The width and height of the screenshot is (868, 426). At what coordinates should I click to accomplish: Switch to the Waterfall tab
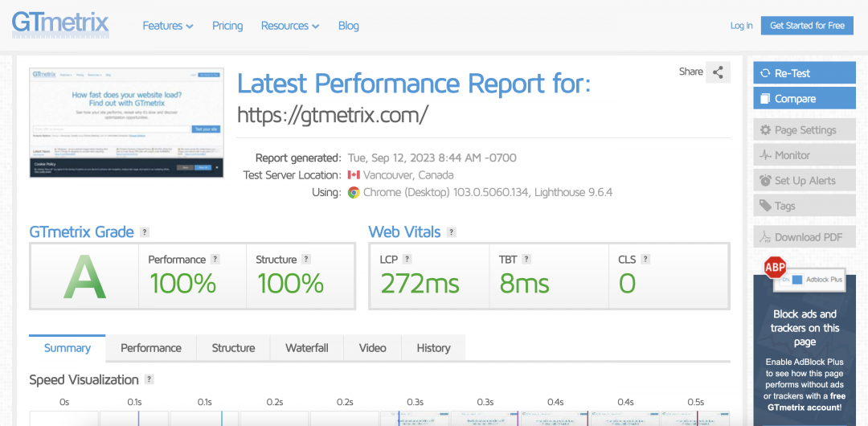click(x=307, y=348)
